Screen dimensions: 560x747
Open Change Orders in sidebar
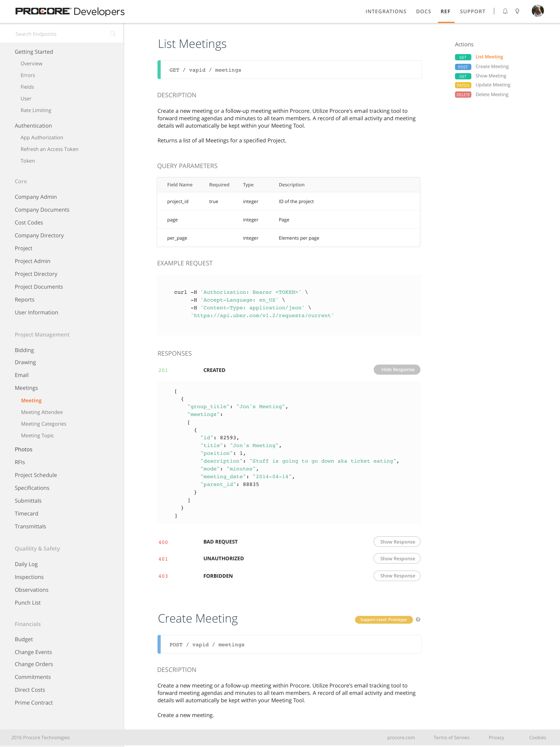34,664
